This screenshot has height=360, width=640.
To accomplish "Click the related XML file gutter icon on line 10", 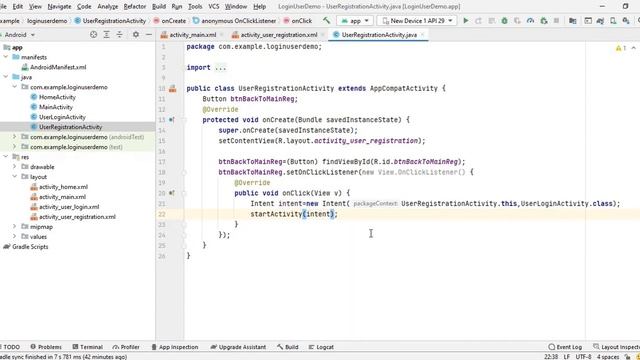I will [x=173, y=89].
